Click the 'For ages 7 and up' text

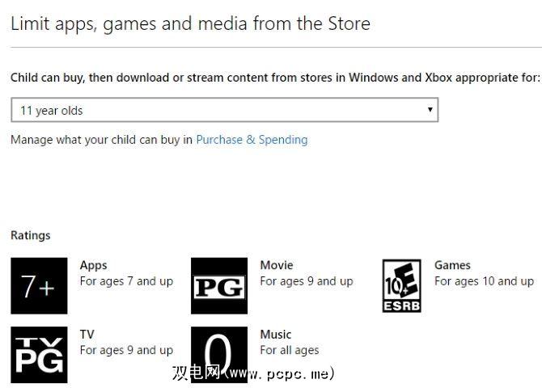[x=126, y=281]
